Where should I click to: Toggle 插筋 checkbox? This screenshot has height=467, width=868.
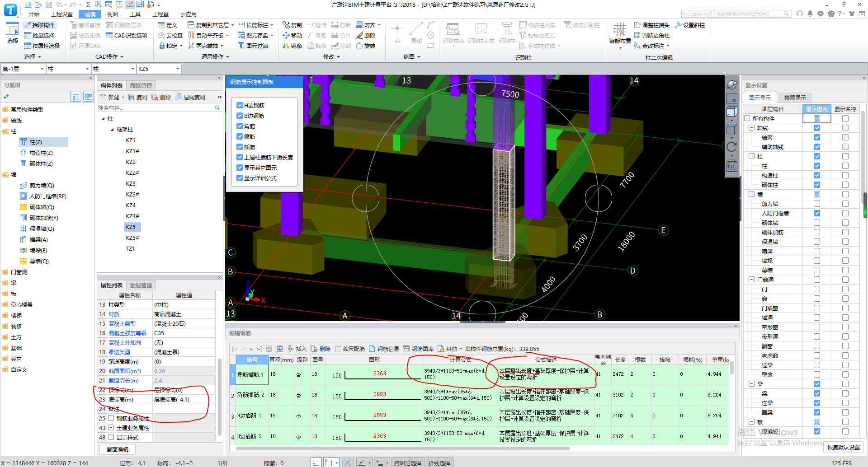pyautogui.click(x=240, y=147)
